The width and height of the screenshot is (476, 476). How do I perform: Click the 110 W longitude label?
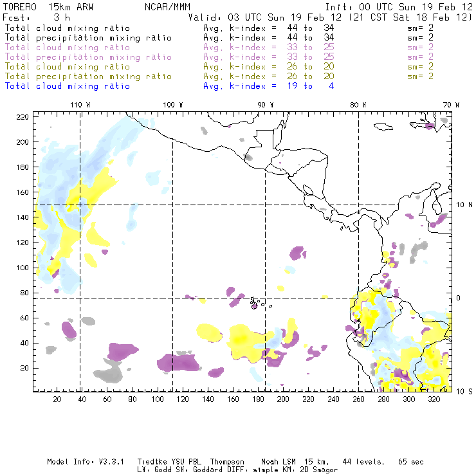point(80,105)
